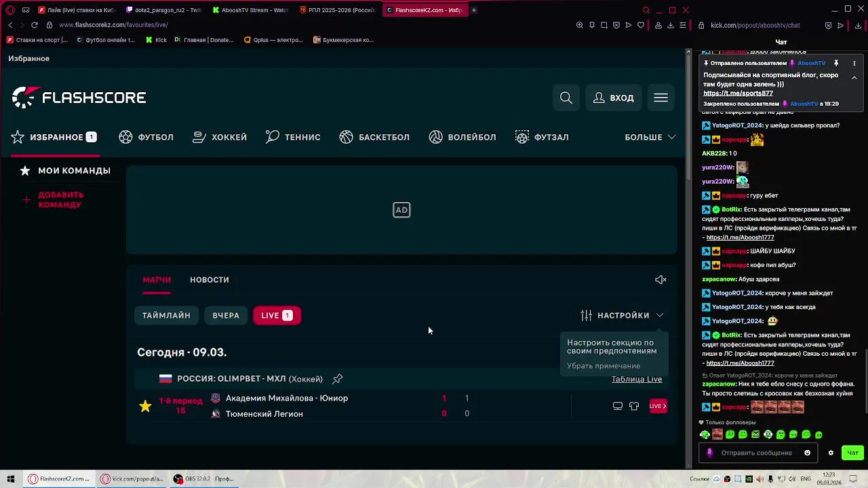
Task: Open the ФУТЗАЛ sport section
Action: [542, 137]
